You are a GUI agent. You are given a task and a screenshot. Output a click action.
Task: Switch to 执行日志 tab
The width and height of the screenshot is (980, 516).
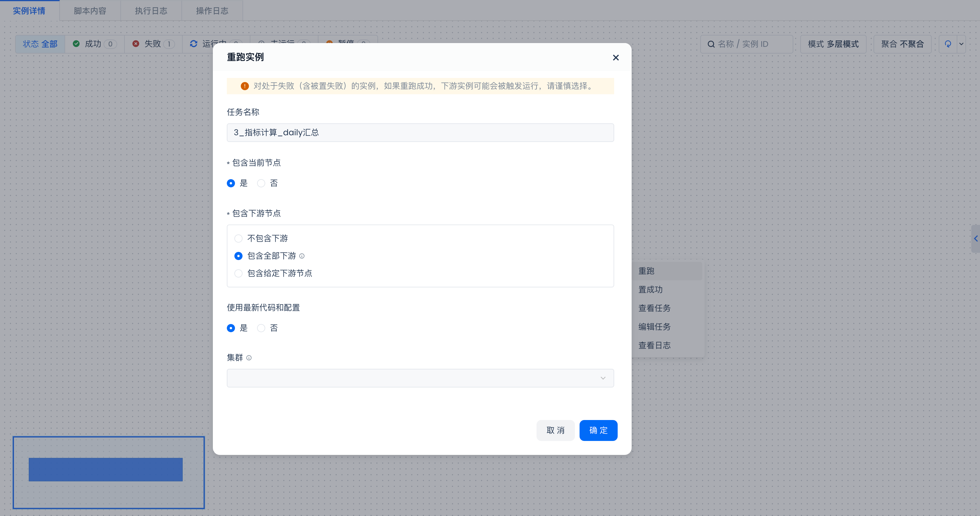(151, 11)
